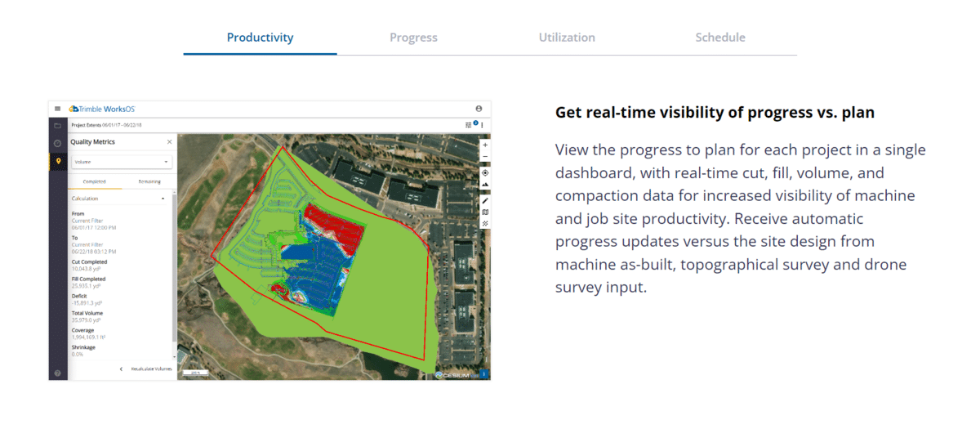Click the locate/recenter map icon
The width and height of the screenshot is (980, 429).
point(485,172)
